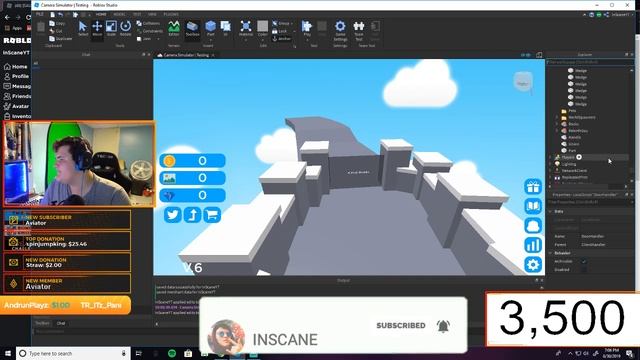Open the in-game shop cart button
Screen dimensions: 640x360
(x=212, y=215)
